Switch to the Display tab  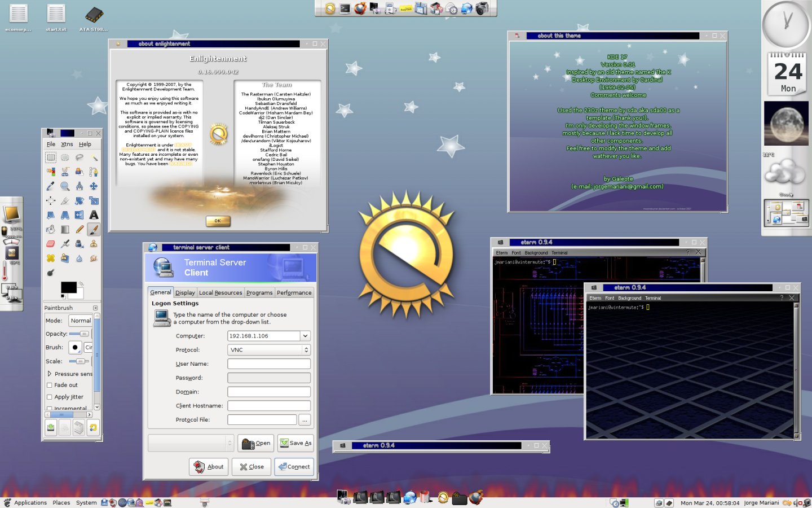pos(185,293)
